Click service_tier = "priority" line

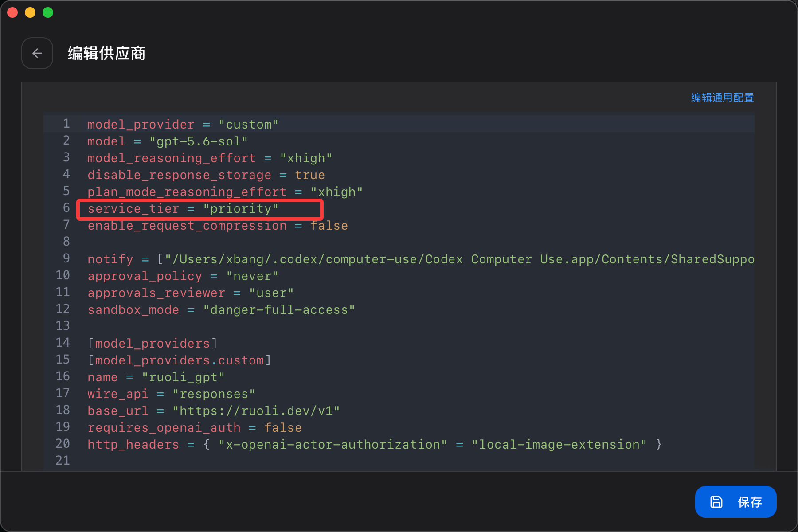coord(183,208)
